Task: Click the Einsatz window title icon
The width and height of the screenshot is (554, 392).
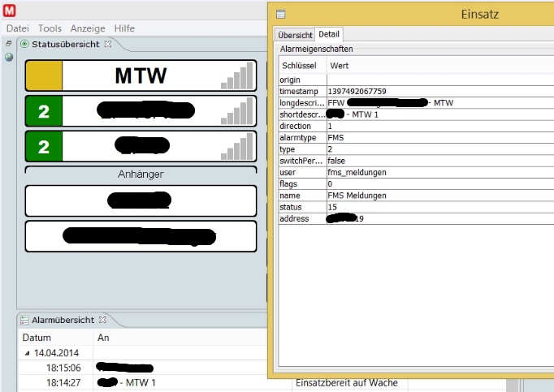Action: tap(280, 14)
